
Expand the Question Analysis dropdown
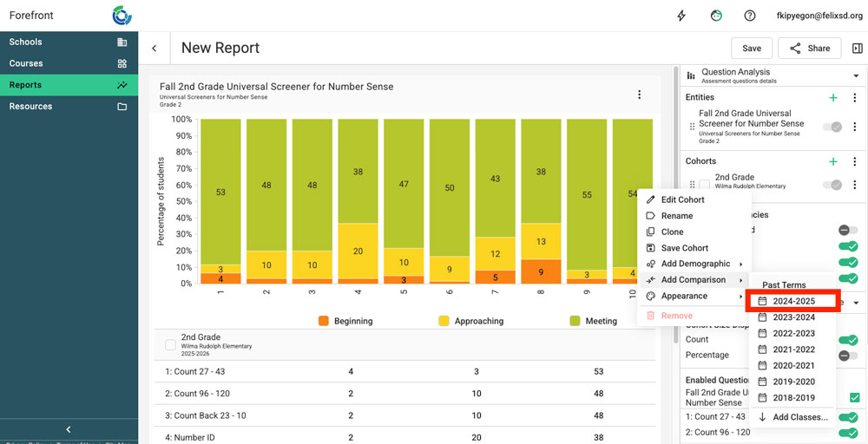click(x=856, y=76)
